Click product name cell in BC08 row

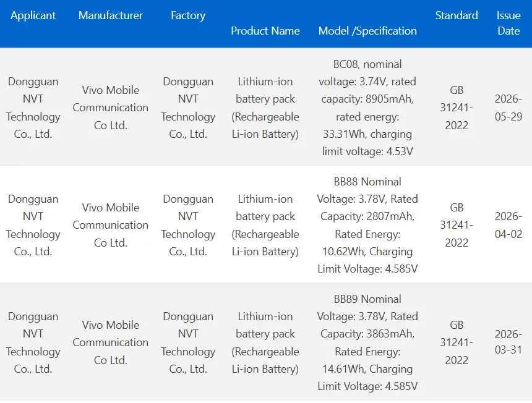265,108
